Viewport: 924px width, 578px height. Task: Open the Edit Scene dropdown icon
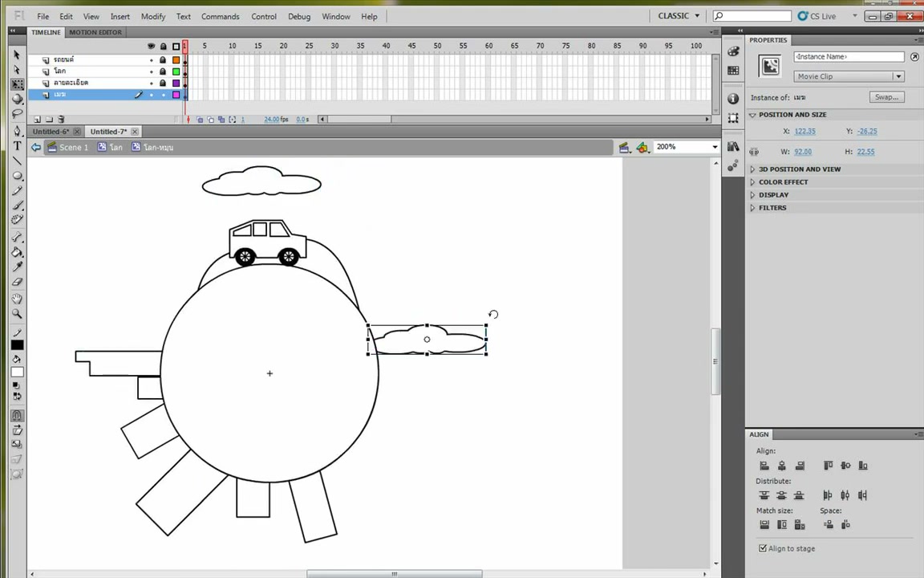point(624,148)
